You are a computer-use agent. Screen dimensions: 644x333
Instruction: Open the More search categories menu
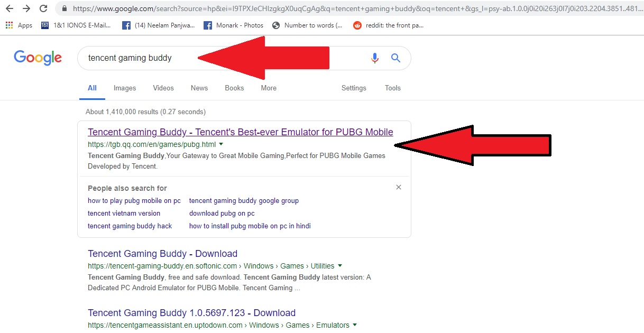[x=269, y=88]
